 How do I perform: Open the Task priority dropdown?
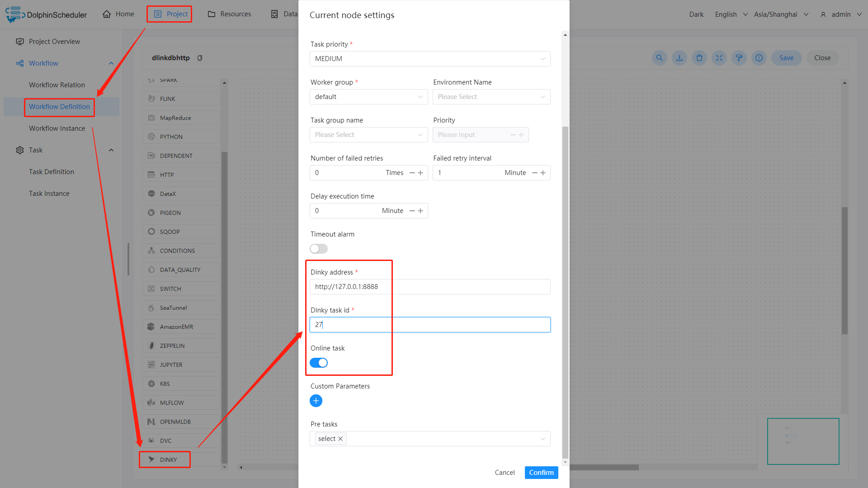point(429,59)
